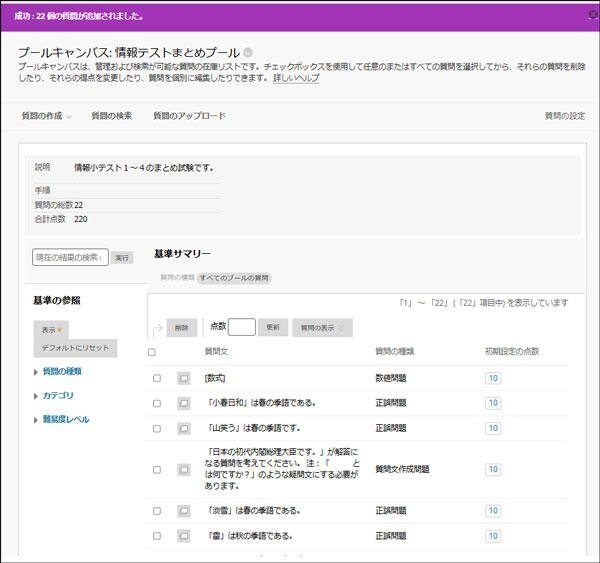This screenshot has height=563, width=600.
Task: Click the 点数 input field
Action: [241, 327]
